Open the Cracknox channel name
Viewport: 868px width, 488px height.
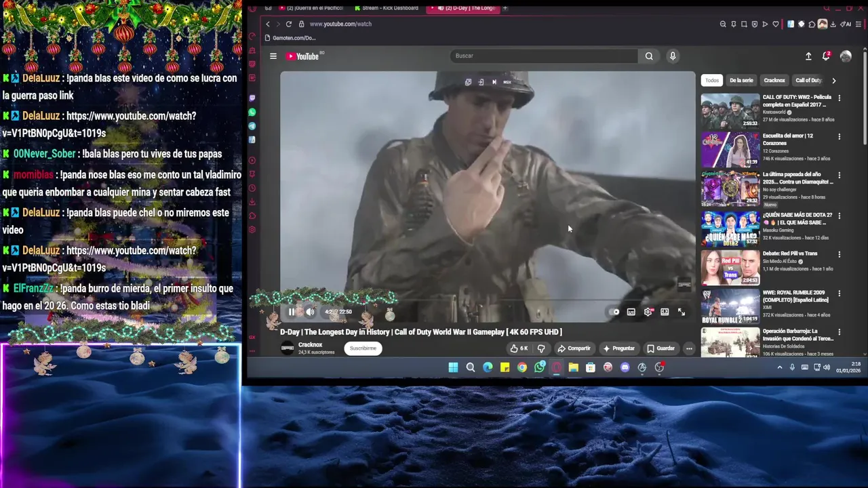point(310,345)
